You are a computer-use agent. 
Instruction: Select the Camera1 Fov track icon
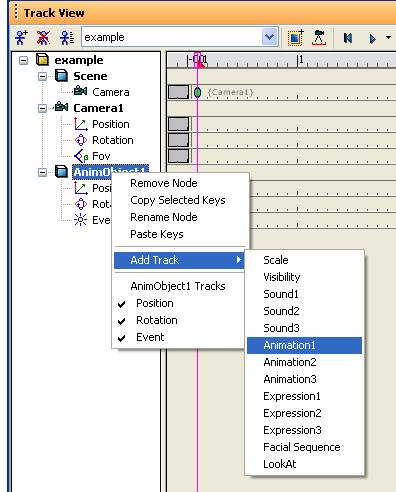81,156
